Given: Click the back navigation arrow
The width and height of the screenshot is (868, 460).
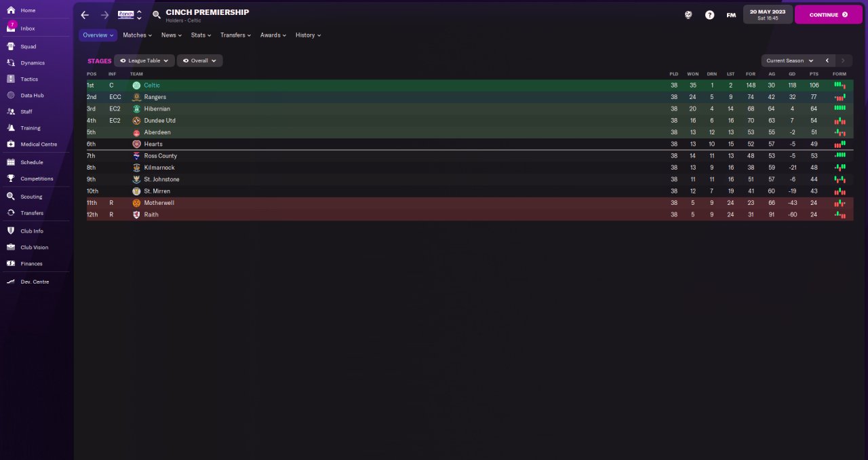Looking at the screenshot, I should [84, 15].
